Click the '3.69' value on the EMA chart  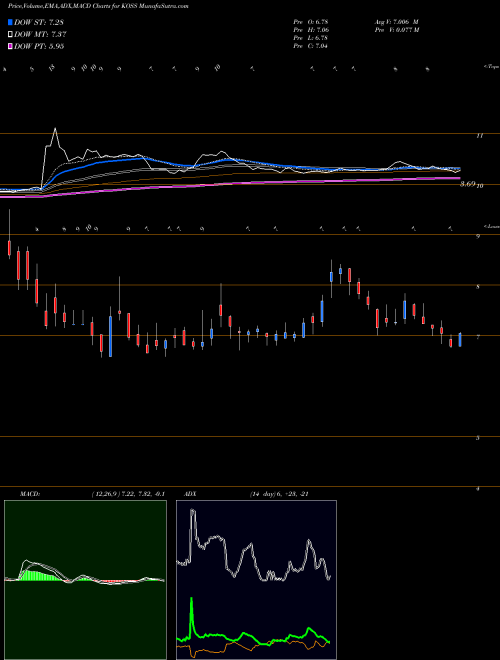pos(468,184)
